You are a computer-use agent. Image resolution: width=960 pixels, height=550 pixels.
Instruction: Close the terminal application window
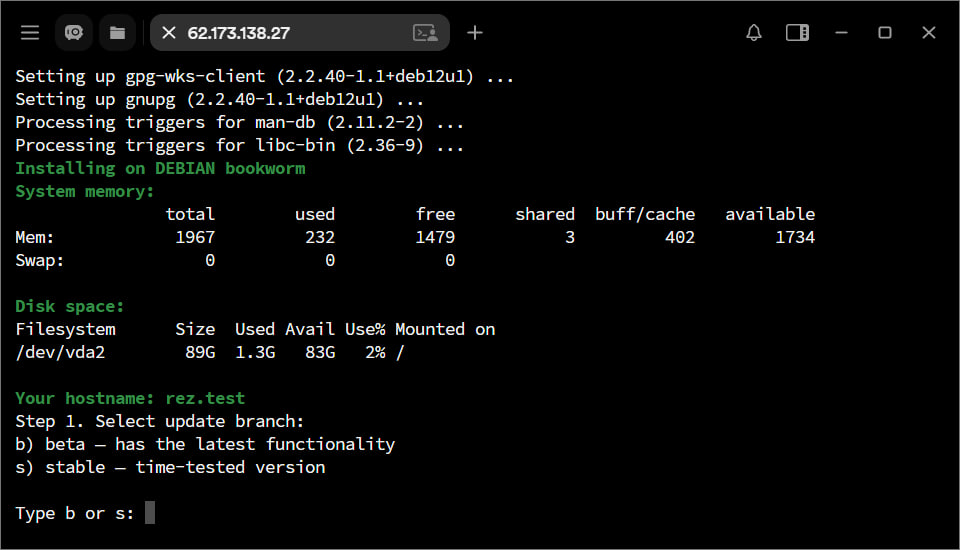point(929,33)
